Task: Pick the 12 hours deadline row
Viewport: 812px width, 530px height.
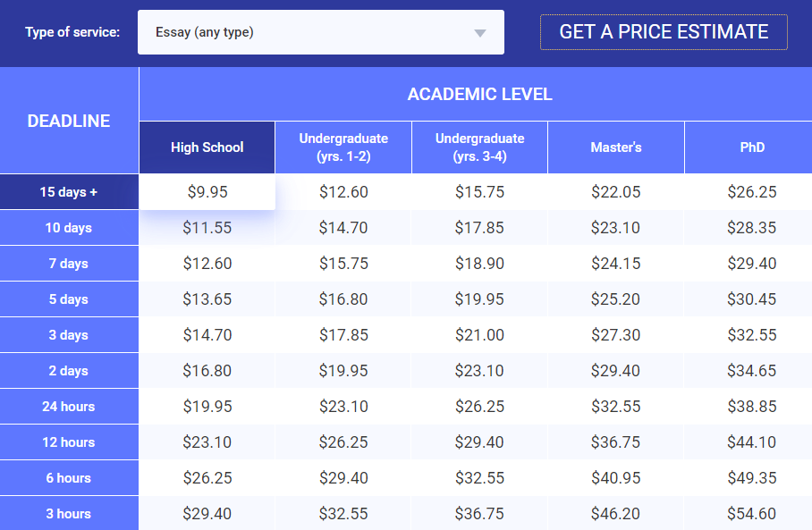Action: click(69, 442)
